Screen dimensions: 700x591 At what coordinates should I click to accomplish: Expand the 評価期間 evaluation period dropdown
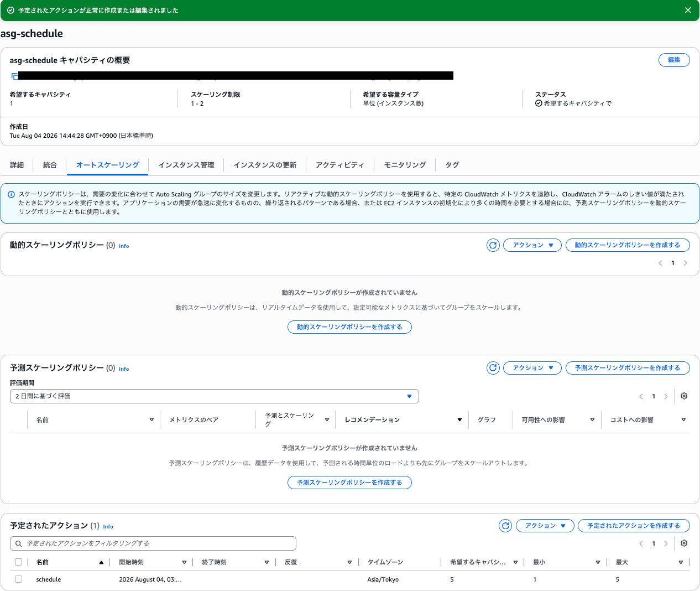(215, 396)
